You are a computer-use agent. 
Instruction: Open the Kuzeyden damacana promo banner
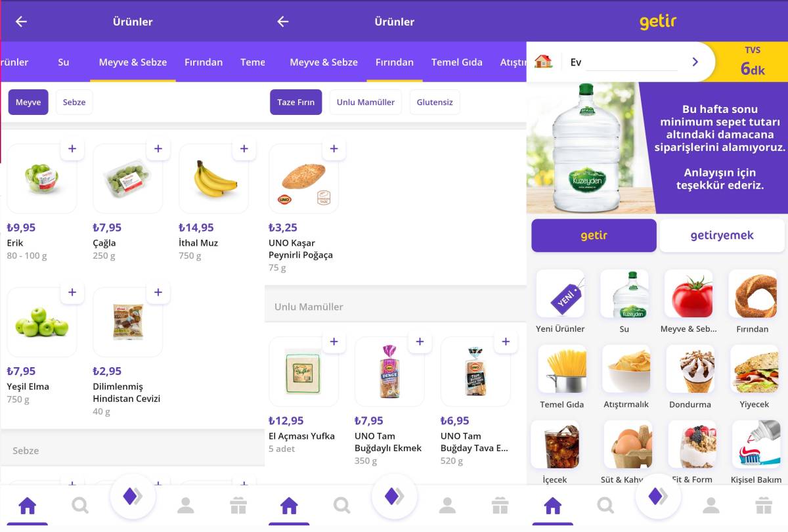[657, 148]
